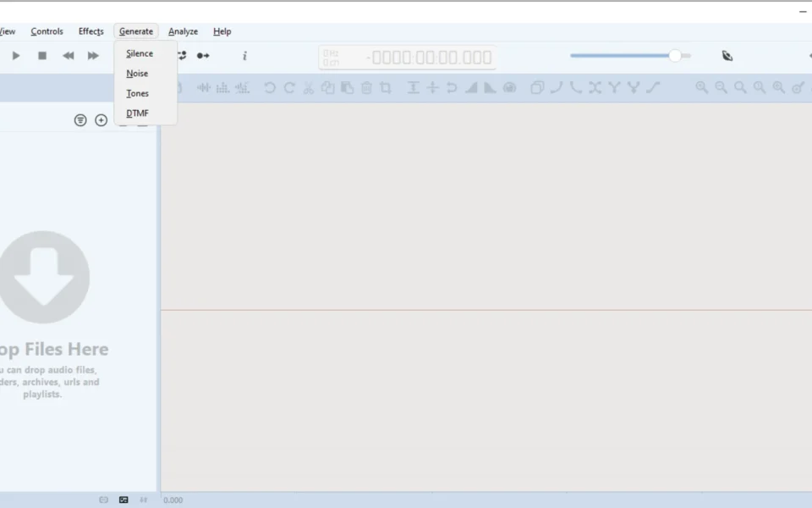Select DTMF generator option
Image resolution: width=812 pixels, height=508 pixels.
pyautogui.click(x=145, y=113)
